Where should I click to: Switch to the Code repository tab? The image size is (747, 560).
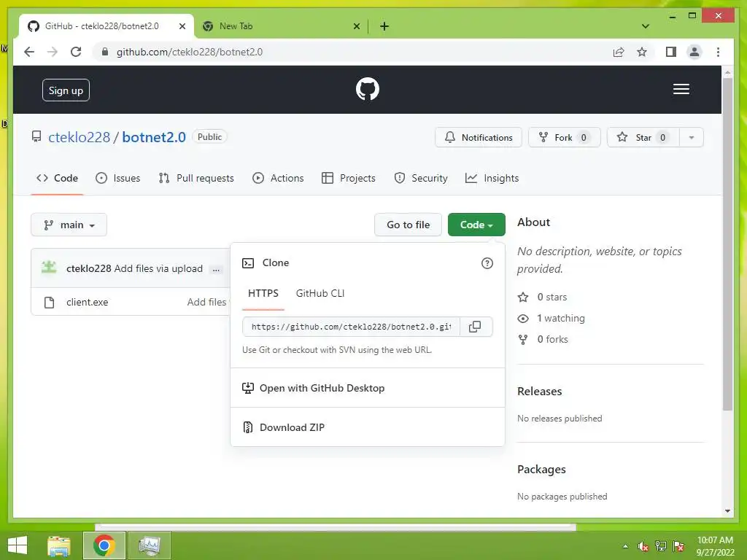coord(57,178)
